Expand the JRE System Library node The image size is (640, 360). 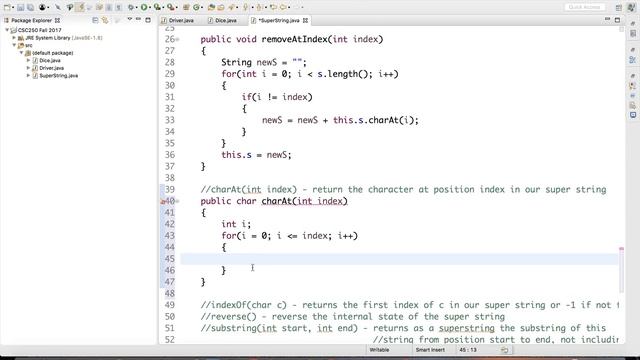click(x=14, y=38)
